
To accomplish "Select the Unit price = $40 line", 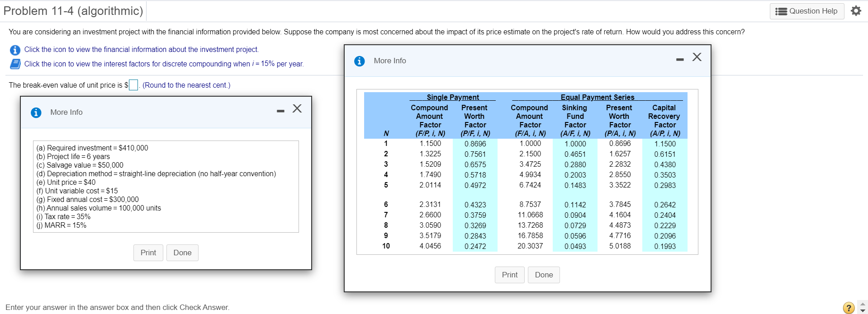I will [x=66, y=182].
